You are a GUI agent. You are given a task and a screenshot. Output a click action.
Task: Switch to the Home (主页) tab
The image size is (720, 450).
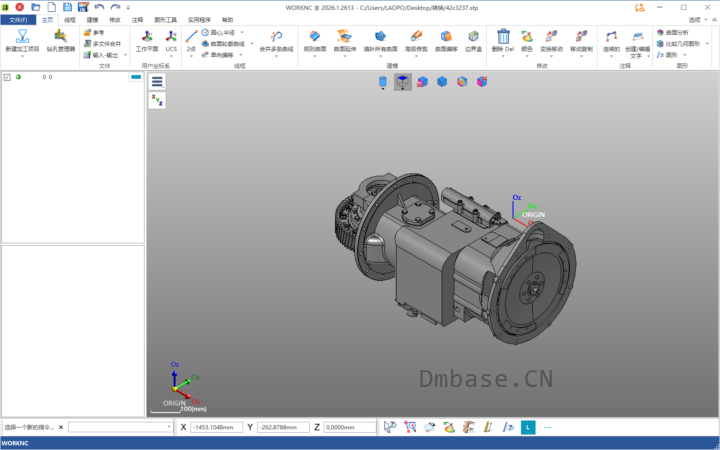tap(47, 20)
